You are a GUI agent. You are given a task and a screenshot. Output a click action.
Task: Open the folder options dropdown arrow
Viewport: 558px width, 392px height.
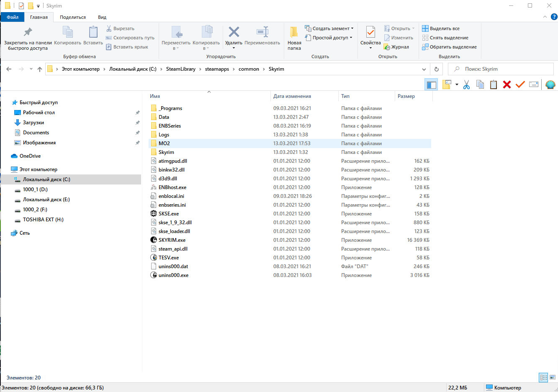coord(457,85)
